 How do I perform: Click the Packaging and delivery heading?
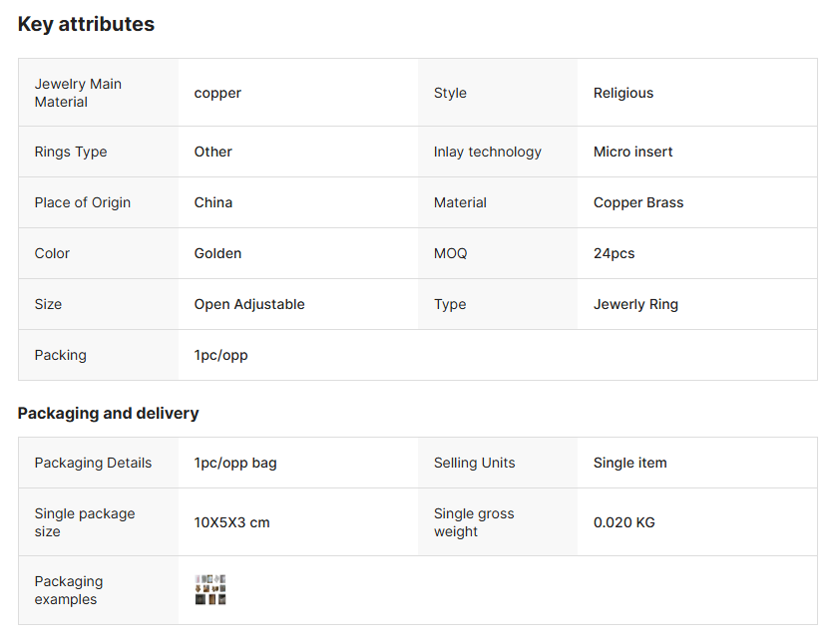(x=108, y=413)
